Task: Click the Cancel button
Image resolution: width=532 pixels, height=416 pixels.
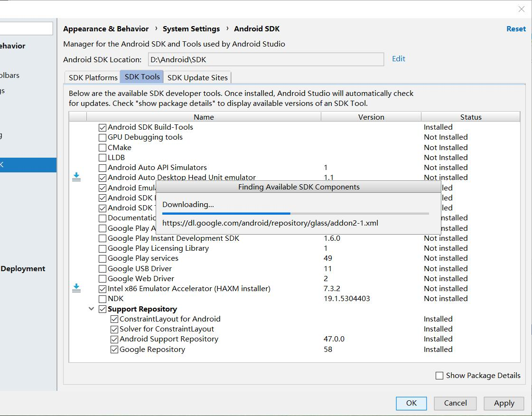Action: click(455, 403)
